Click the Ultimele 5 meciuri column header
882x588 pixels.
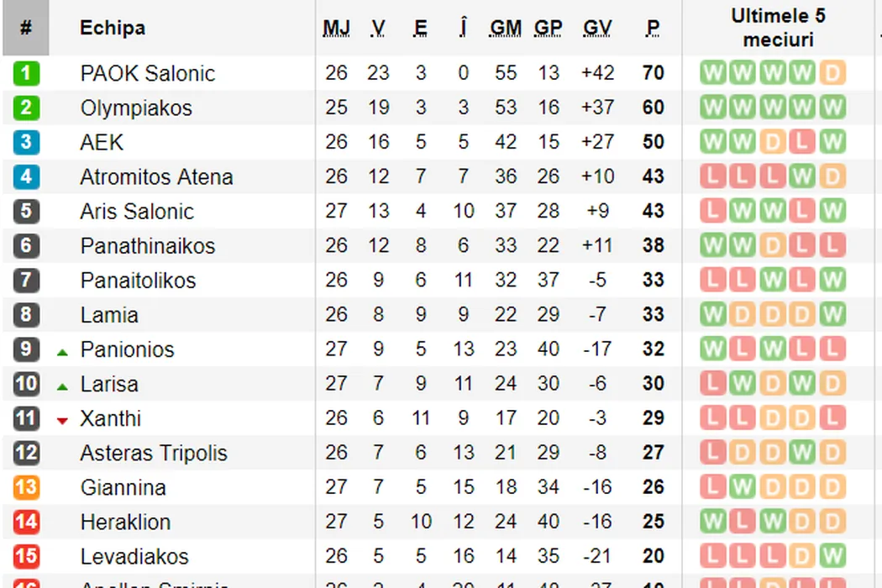pos(778,28)
